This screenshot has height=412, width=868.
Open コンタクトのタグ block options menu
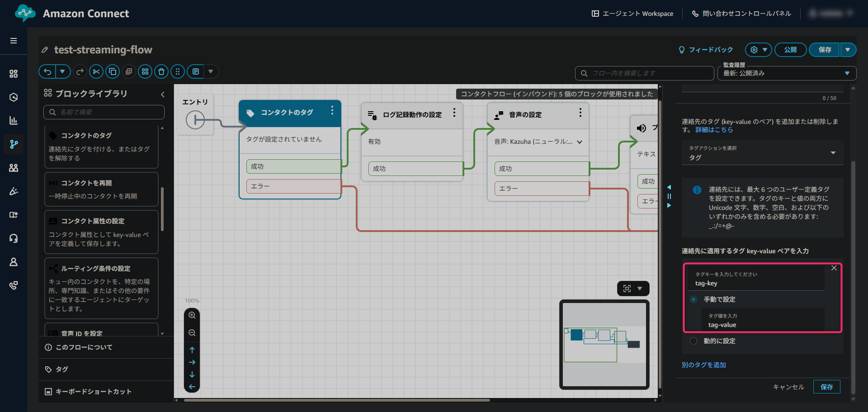(x=332, y=110)
